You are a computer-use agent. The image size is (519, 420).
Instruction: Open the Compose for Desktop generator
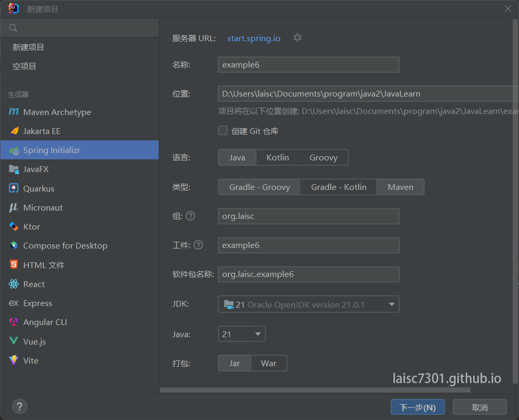[x=64, y=245]
